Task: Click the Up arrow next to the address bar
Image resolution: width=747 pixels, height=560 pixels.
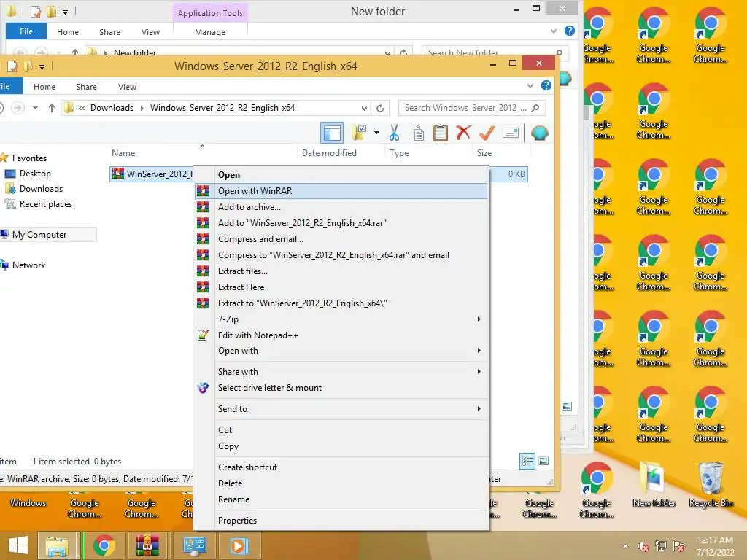Action: click(52, 108)
